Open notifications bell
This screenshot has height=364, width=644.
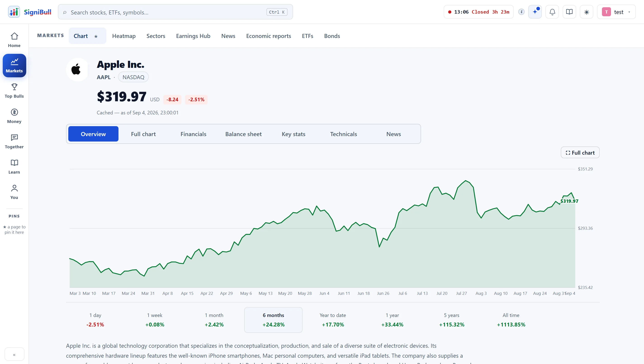(x=552, y=12)
